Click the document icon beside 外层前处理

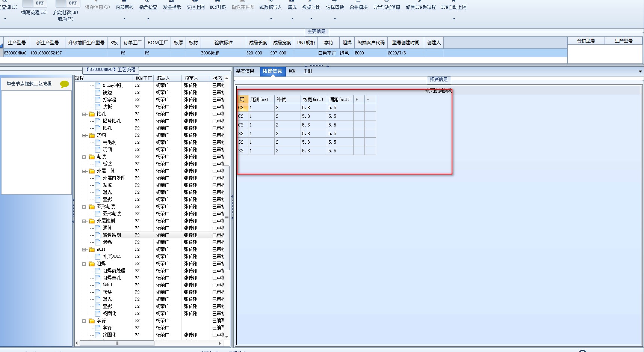[x=98, y=178]
